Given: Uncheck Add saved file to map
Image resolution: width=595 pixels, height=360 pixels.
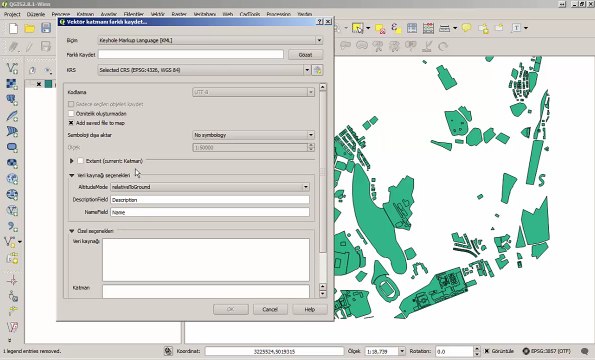Looking at the screenshot, I should (71, 123).
